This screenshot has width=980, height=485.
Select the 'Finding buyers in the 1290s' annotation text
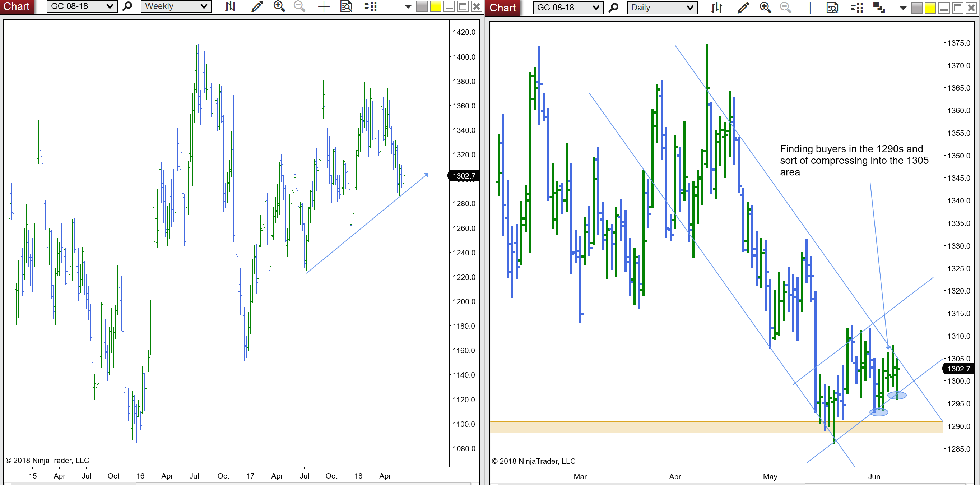[854, 160]
